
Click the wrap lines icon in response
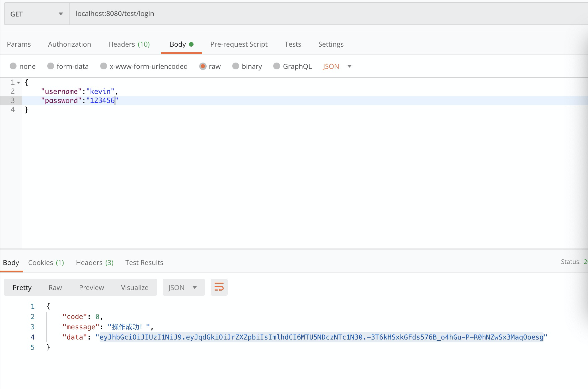(x=219, y=287)
